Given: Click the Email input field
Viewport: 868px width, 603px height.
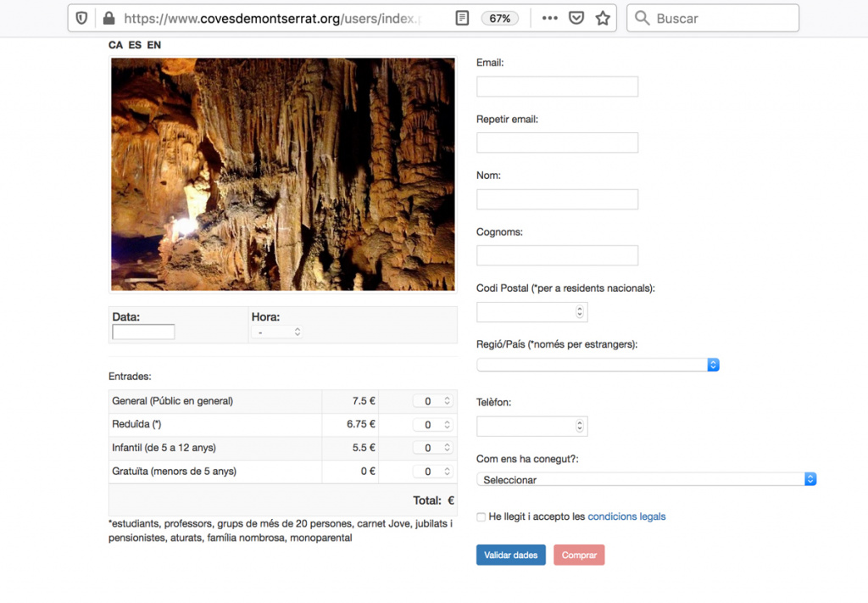Looking at the screenshot, I should (557, 87).
